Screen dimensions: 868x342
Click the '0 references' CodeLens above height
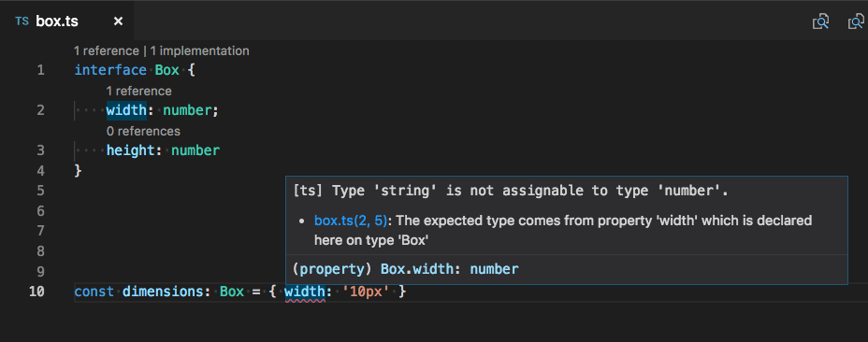coord(143,131)
